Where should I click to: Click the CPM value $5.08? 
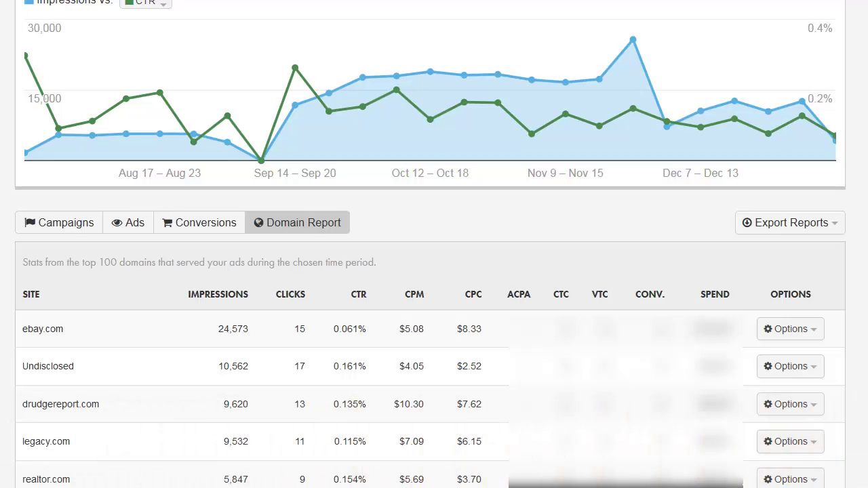pyautogui.click(x=412, y=329)
